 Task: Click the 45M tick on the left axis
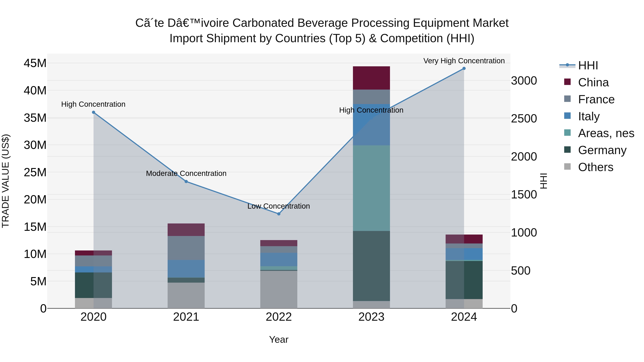[x=35, y=63]
